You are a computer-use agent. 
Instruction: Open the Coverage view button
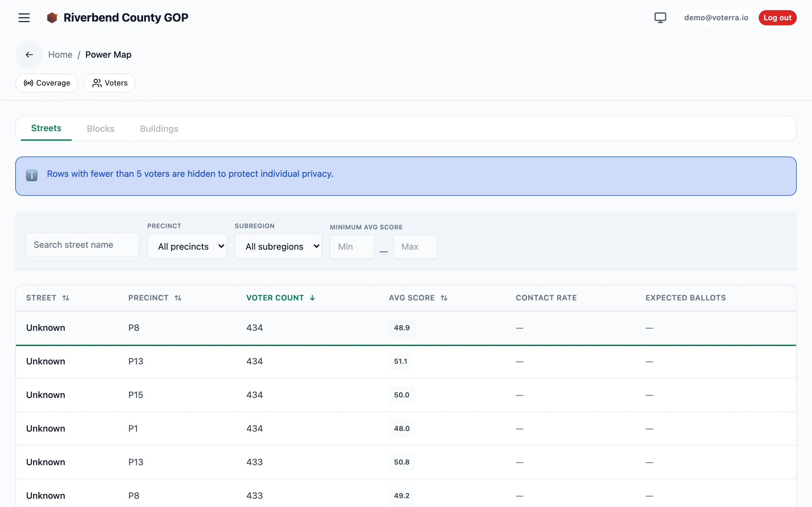click(x=47, y=83)
